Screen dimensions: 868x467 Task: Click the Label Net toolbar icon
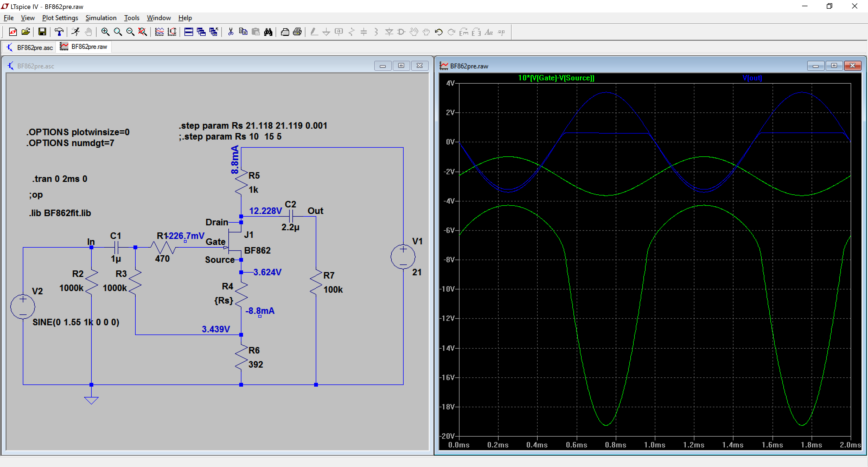point(339,32)
